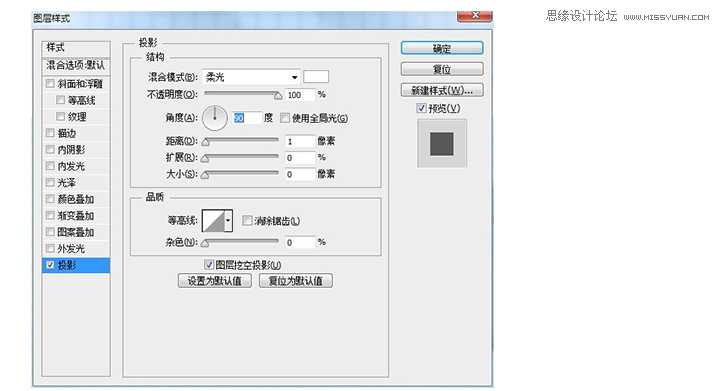Select the 内发光 style row

click(x=76, y=166)
